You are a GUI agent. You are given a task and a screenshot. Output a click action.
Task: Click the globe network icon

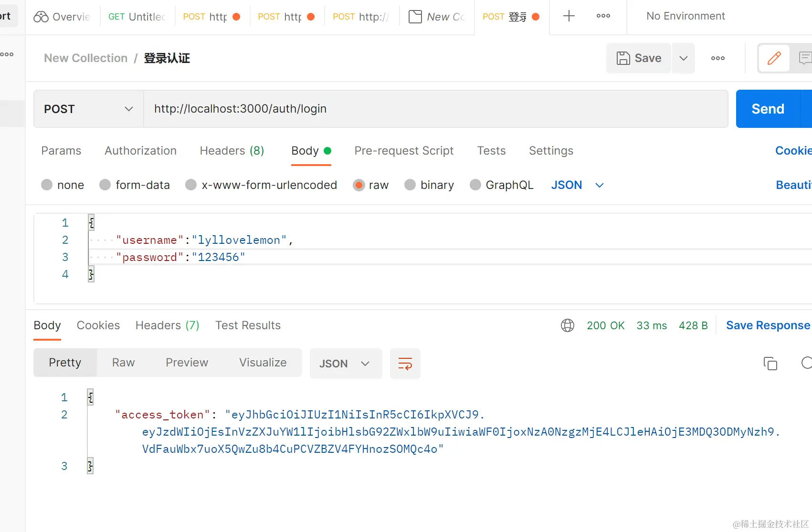point(568,325)
